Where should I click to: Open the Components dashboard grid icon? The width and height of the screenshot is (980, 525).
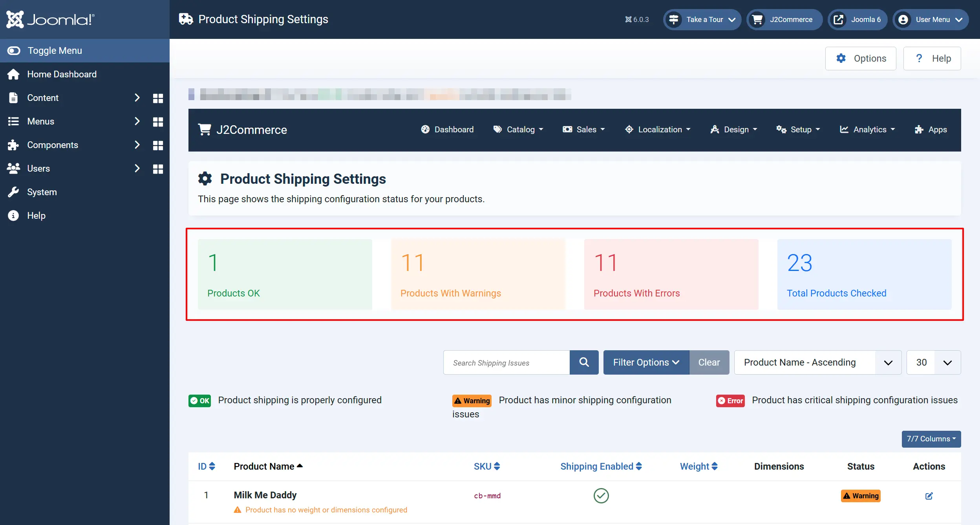pos(158,145)
